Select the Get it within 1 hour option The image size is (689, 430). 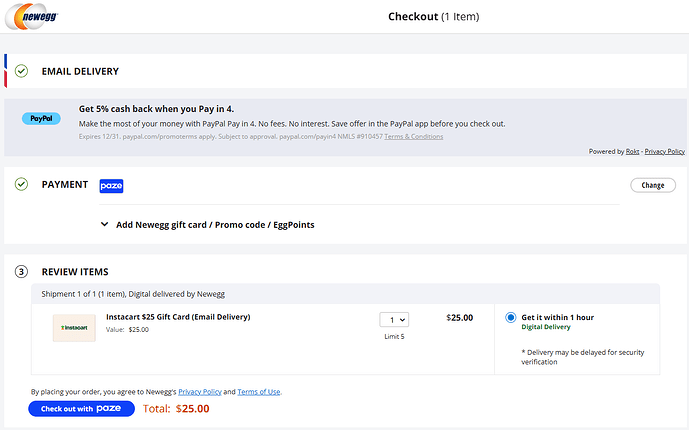click(x=511, y=318)
